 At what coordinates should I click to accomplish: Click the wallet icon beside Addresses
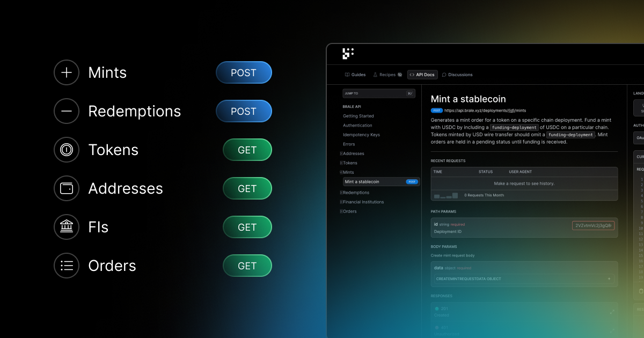pyautogui.click(x=67, y=188)
